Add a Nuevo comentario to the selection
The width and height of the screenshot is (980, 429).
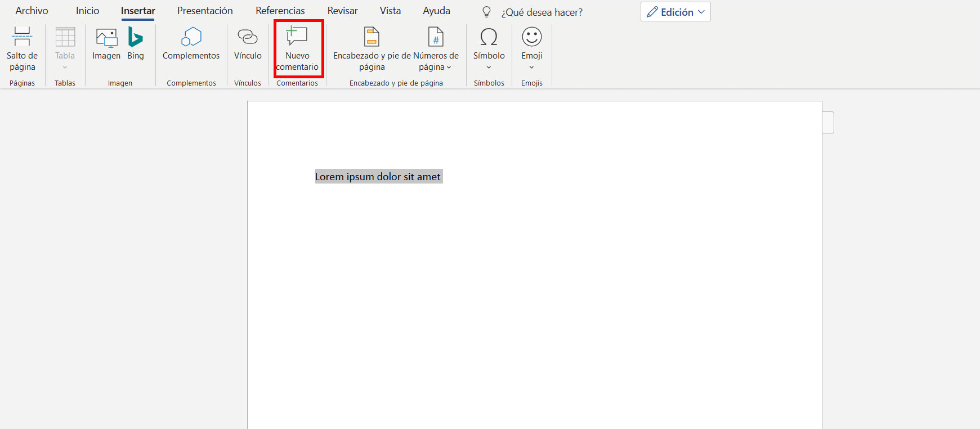pos(298,49)
